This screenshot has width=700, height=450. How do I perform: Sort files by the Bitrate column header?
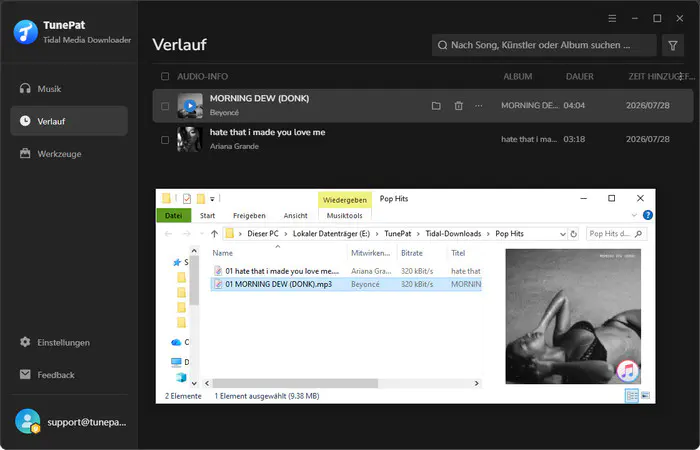tap(412, 253)
